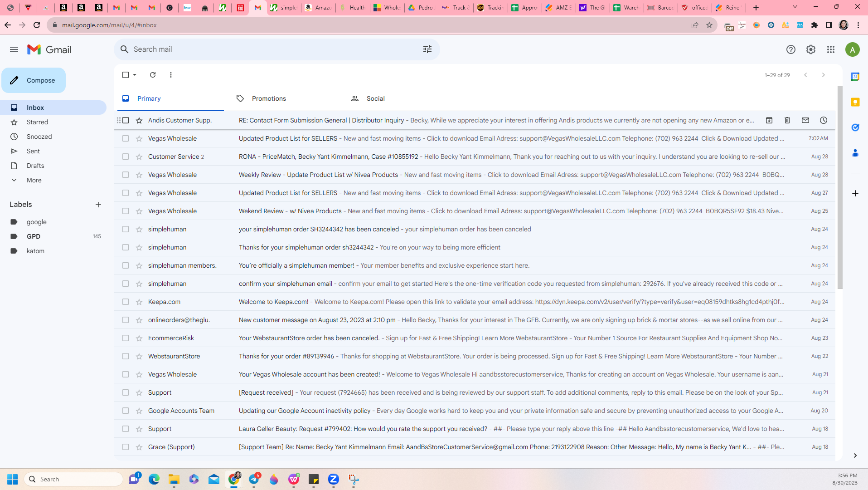The width and height of the screenshot is (868, 490).
Task: Go to the next page of emails
Action: [824, 75]
